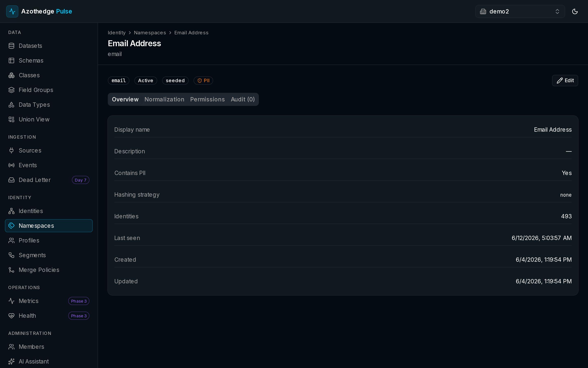Viewport: 588px width, 368px height.
Task: Switch to the Normalization tab
Action: click(164, 99)
